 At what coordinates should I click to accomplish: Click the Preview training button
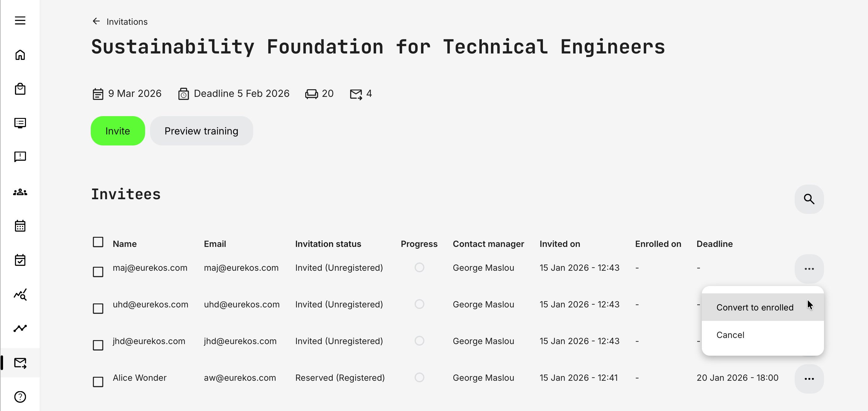pos(201,131)
